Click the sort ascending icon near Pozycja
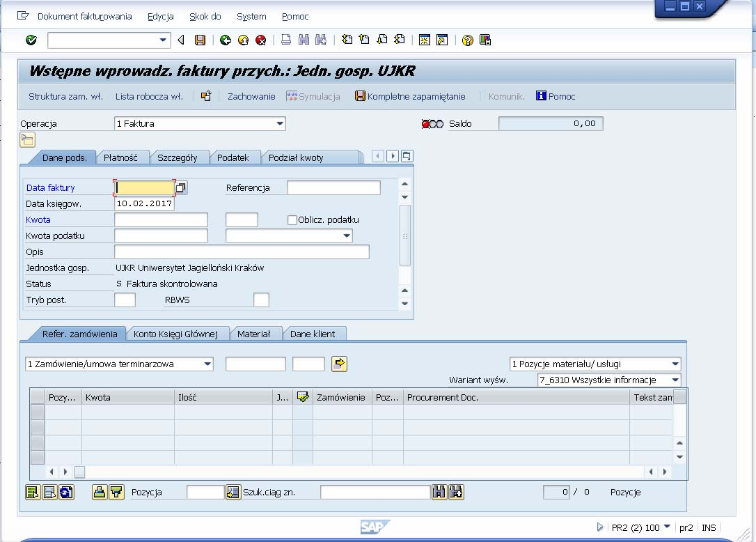756x542 pixels. point(100,493)
